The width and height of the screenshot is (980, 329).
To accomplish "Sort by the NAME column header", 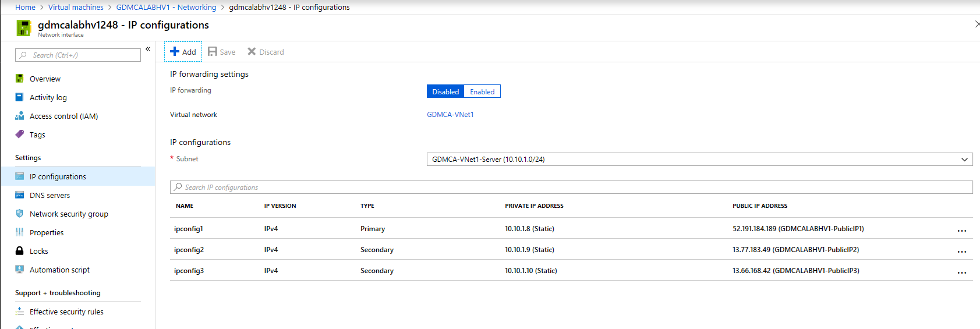I will (185, 206).
